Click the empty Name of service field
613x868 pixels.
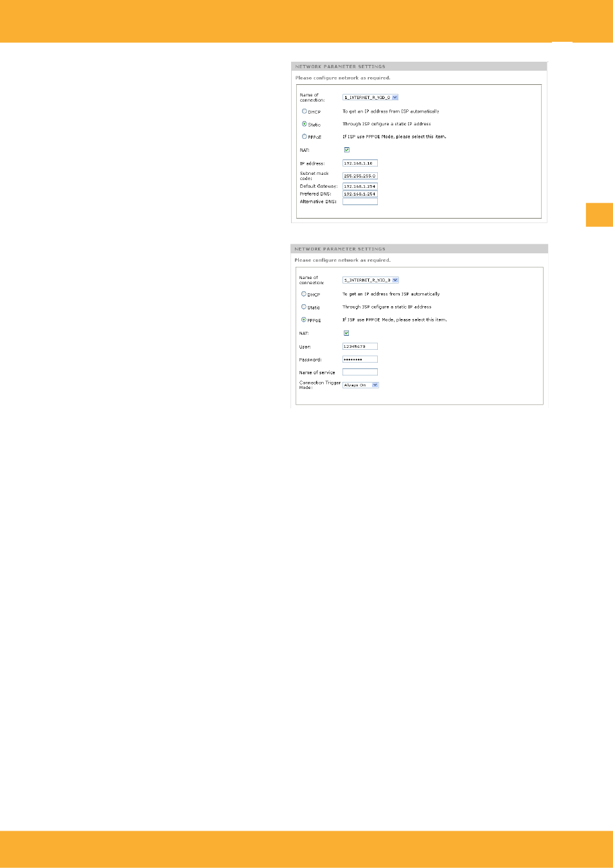(x=360, y=372)
